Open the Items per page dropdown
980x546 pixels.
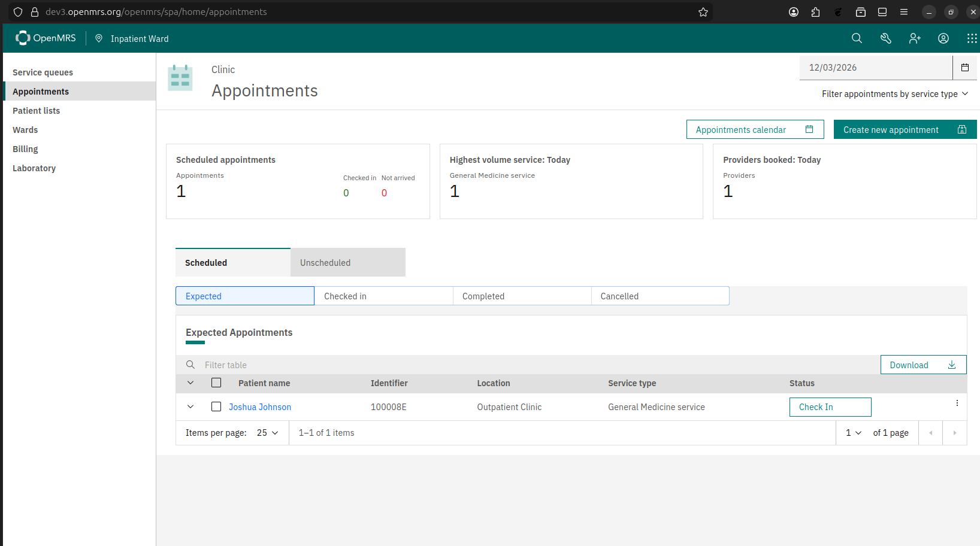click(x=267, y=433)
